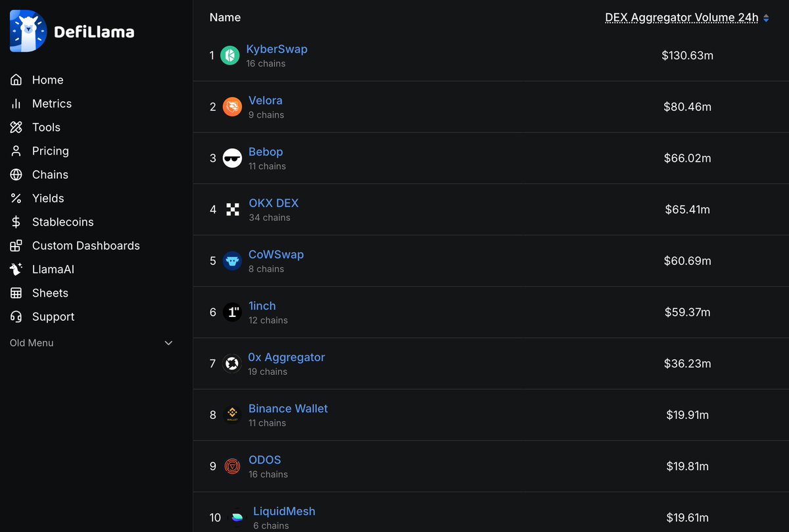Click the Tools icon in sidebar
This screenshot has width=789, height=532.
16,127
